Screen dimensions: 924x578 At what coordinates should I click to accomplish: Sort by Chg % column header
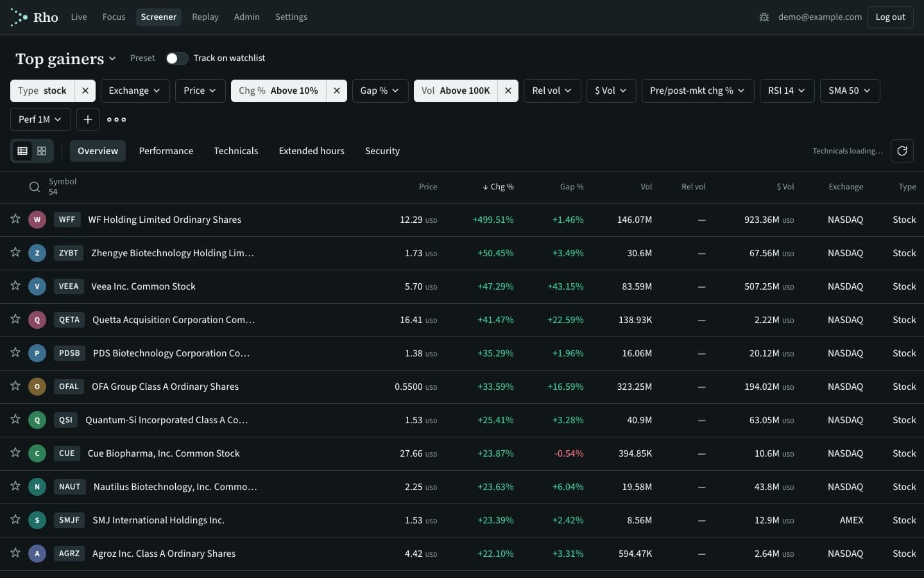pyautogui.click(x=499, y=187)
